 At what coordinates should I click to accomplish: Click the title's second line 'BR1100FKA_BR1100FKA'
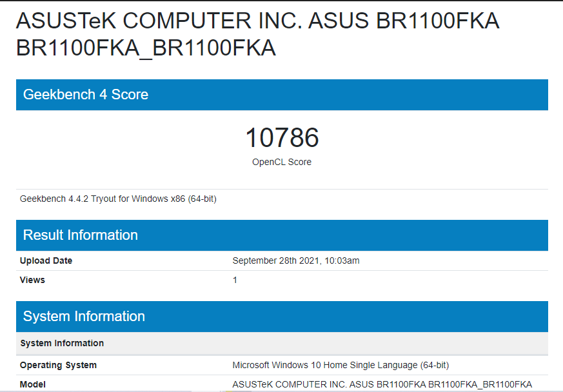tap(146, 48)
